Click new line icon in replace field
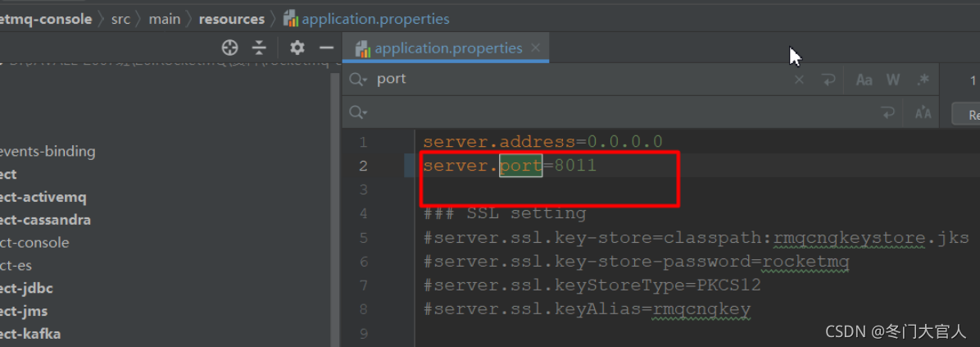 [887, 112]
